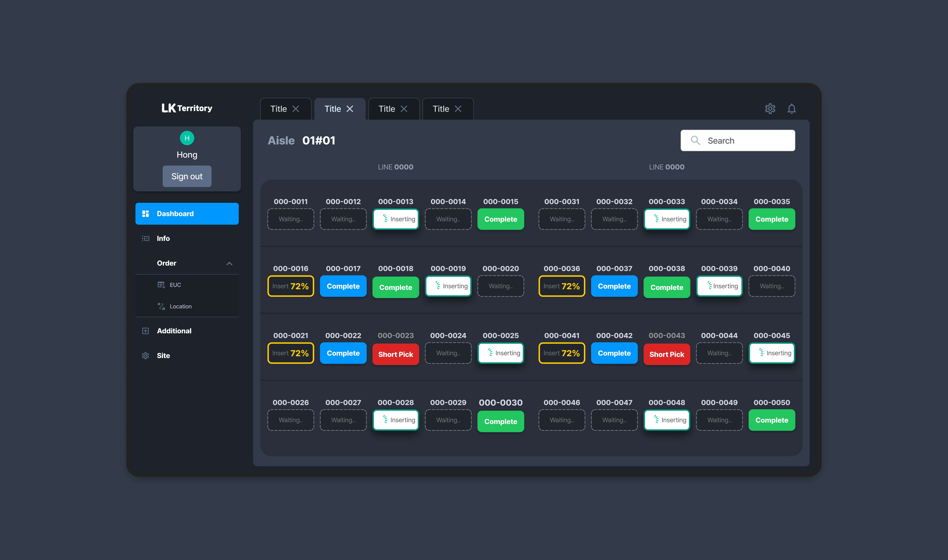
Task: Click the LK Territory logo
Action: (x=187, y=108)
